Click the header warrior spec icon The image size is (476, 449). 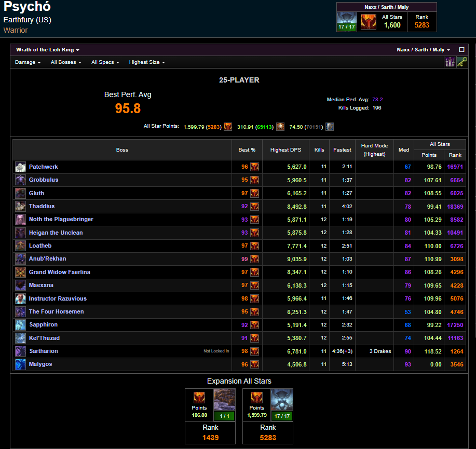[x=368, y=22]
